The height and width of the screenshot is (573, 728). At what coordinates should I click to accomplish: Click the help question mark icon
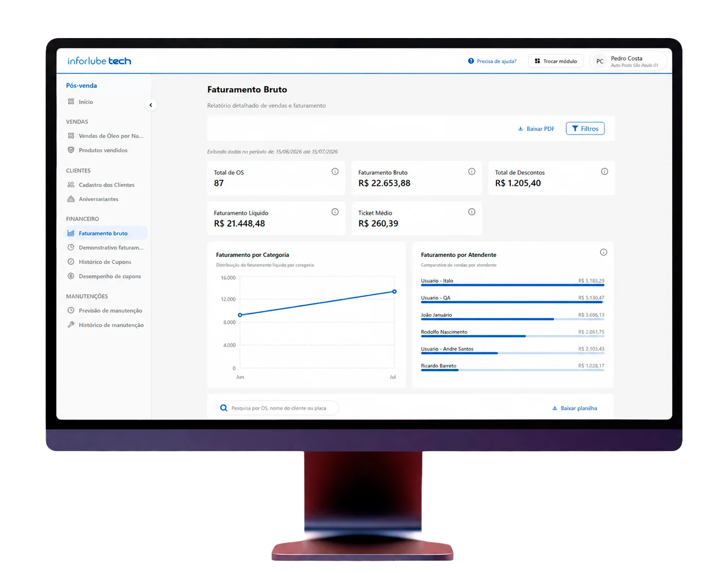[x=471, y=61]
